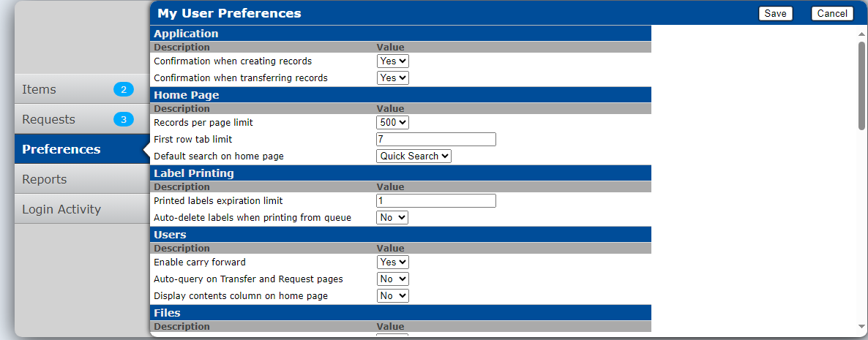Select the Preferences sidebar item
868x340 pixels.
tap(61, 149)
